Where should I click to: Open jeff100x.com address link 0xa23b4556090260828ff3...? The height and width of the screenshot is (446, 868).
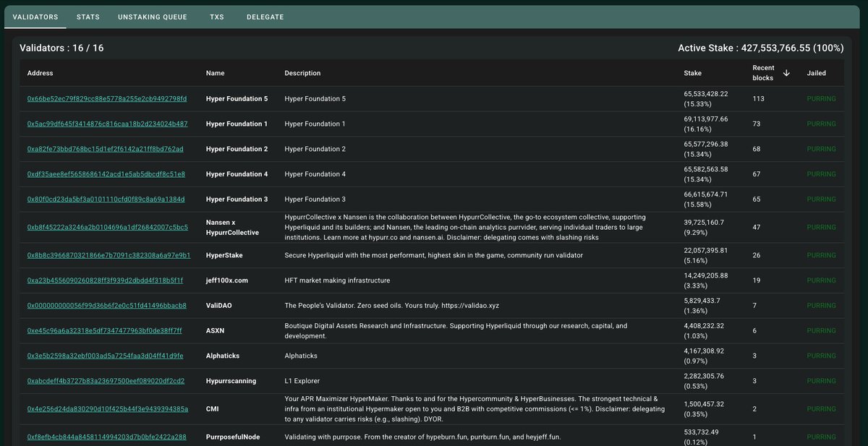pos(106,280)
